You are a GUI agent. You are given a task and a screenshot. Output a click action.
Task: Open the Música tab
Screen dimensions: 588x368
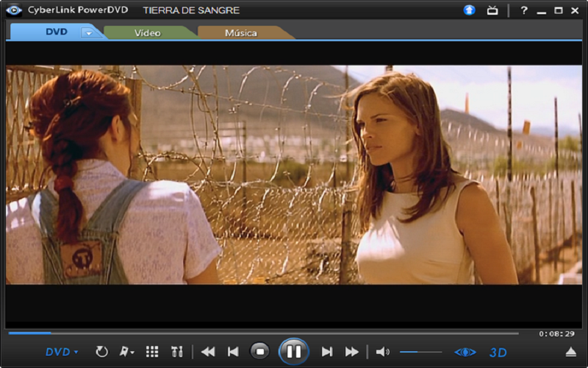tap(241, 33)
